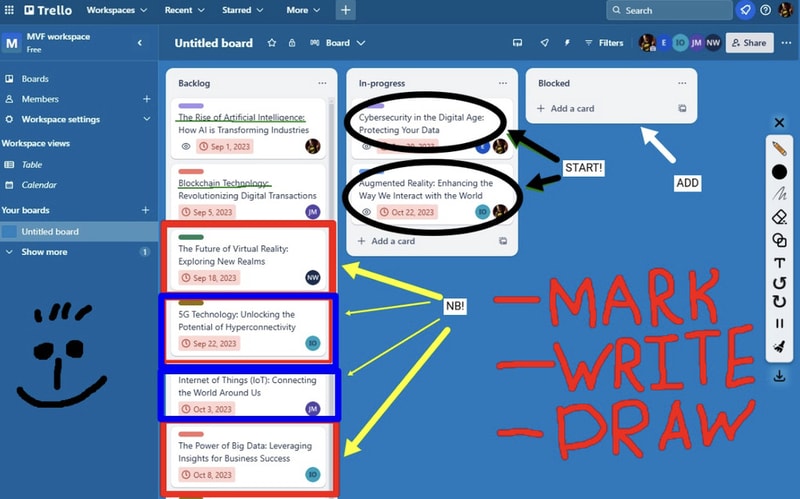
Task: Clear drawings with the broom icon
Action: click(779, 348)
